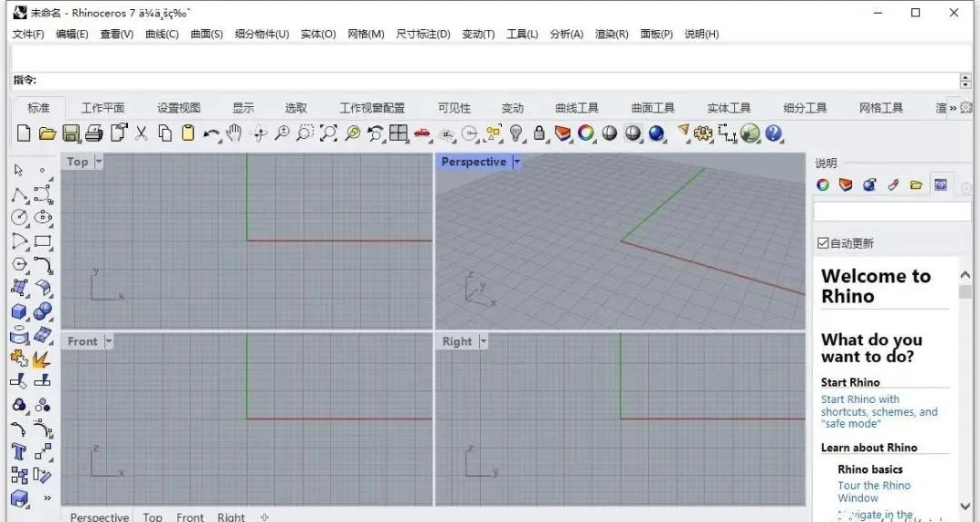The image size is (980, 522).
Task: Expand hidden toolbar tabs with » chevron
Action: coord(953,107)
